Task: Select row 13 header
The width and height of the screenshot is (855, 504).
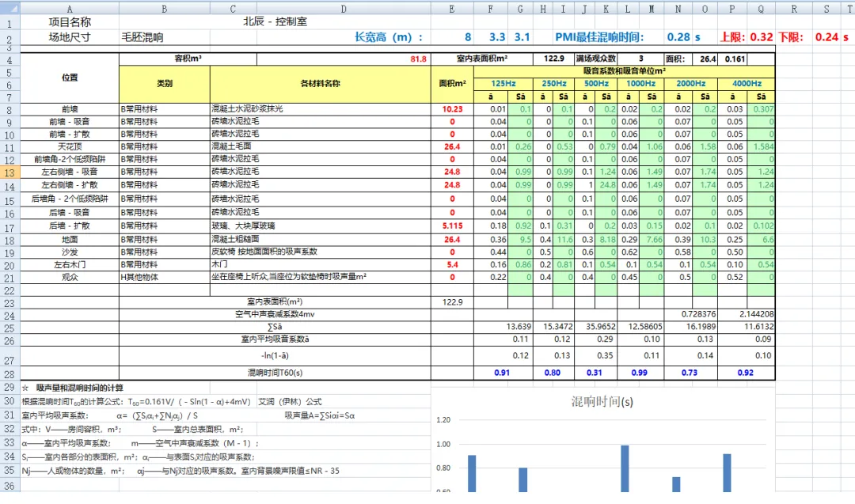Action: [9, 172]
